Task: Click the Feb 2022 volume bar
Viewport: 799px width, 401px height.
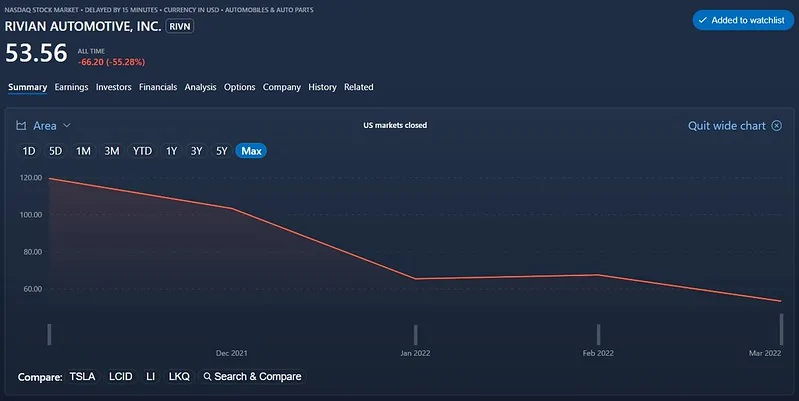Action: tap(598, 335)
